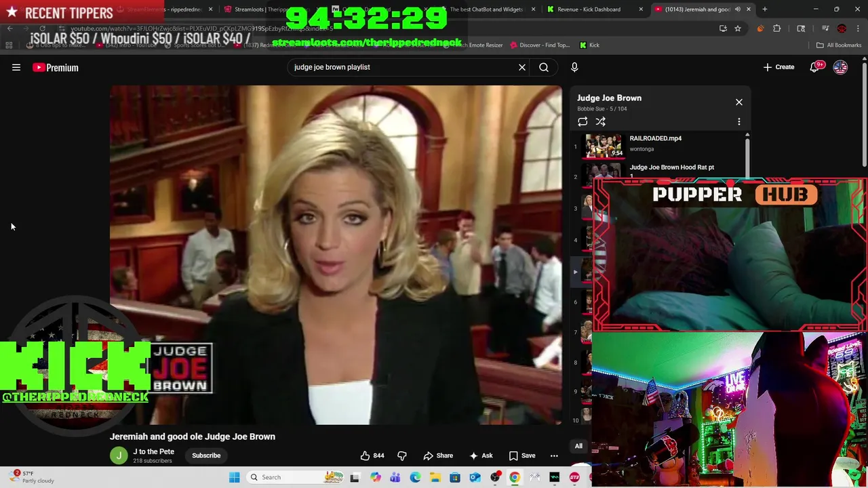The width and height of the screenshot is (868, 488).
Task: Open Chrome three-dot menu
Action: click(x=858, y=28)
